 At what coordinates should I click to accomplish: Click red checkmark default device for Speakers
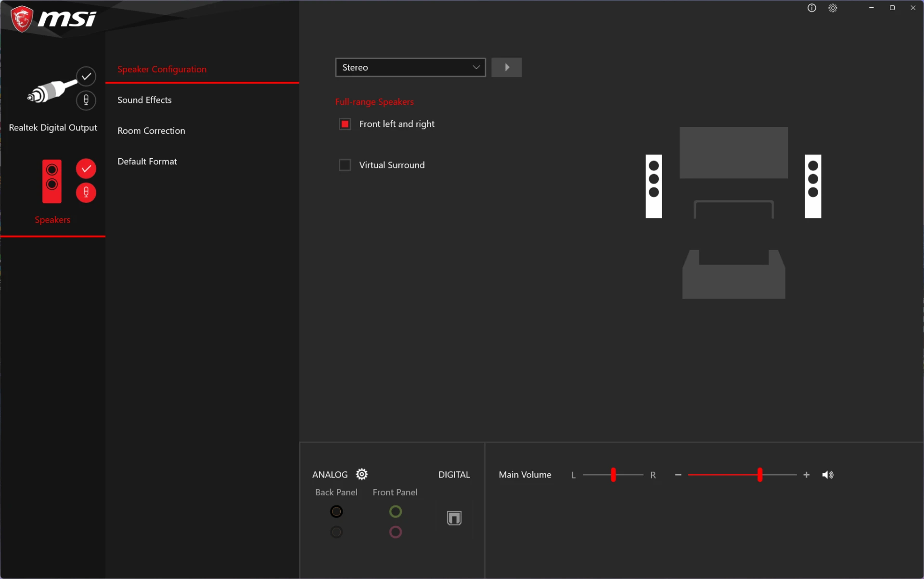click(86, 169)
